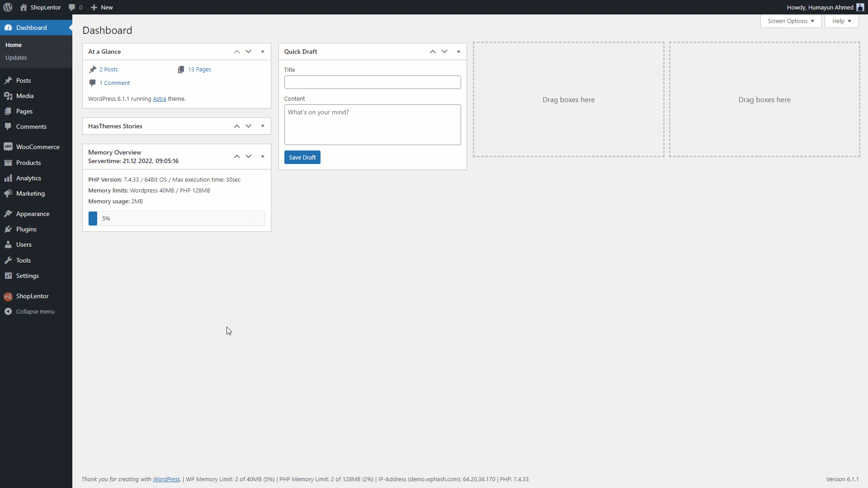The width and height of the screenshot is (868, 488).
Task: Click the Memory usage: 2MB text
Action: [115, 201]
